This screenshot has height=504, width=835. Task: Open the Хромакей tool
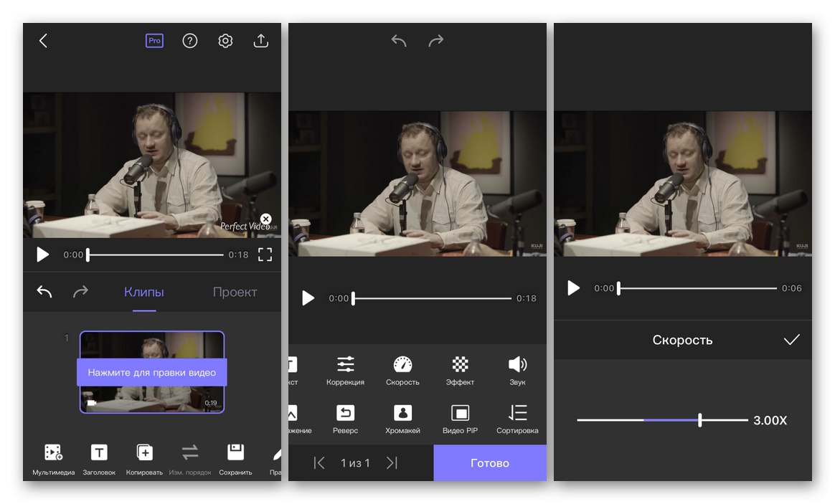(402, 419)
